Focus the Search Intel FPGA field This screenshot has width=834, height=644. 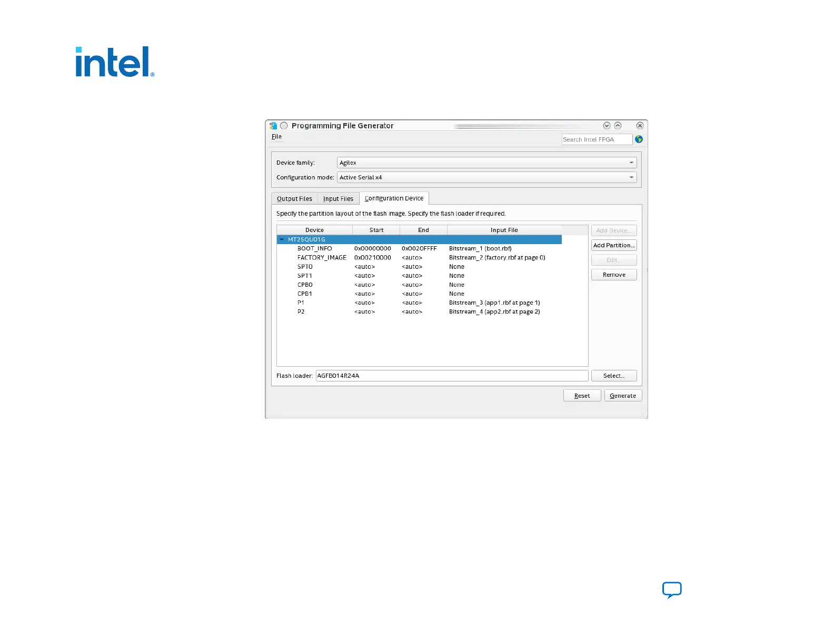click(x=597, y=139)
